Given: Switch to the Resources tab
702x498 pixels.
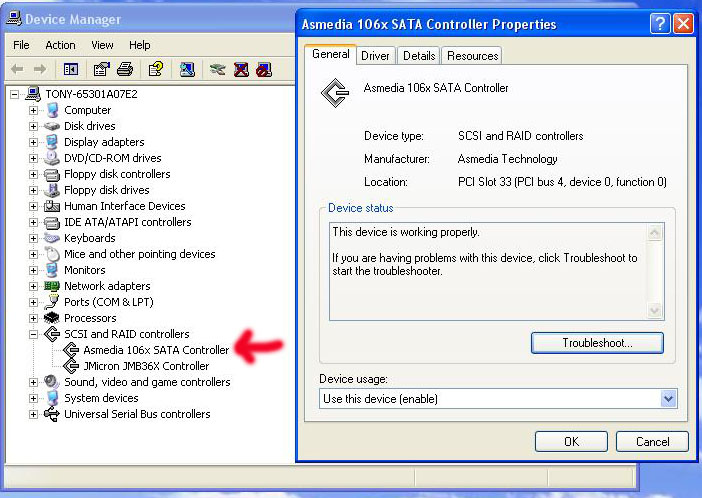Looking at the screenshot, I should 472,56.
